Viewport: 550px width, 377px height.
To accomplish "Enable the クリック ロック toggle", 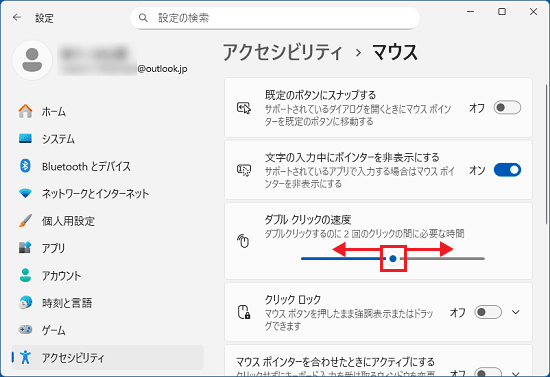I will [488, 312].
